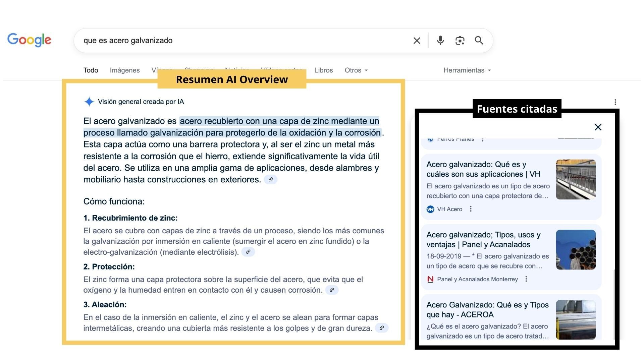Click the VH Acero site favicon
This screenshot has width=644, height=362.
coord(430,209)
